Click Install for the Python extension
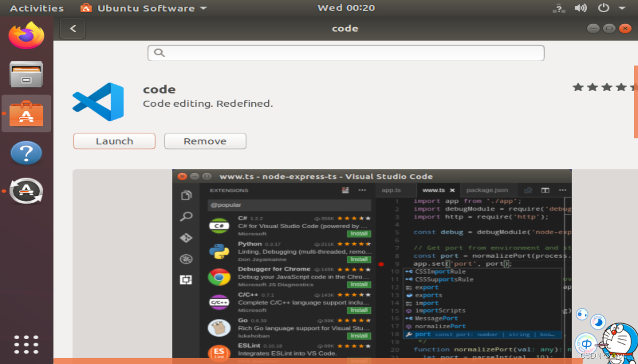The width and height of the screenshot is (638, 364). 359,259
